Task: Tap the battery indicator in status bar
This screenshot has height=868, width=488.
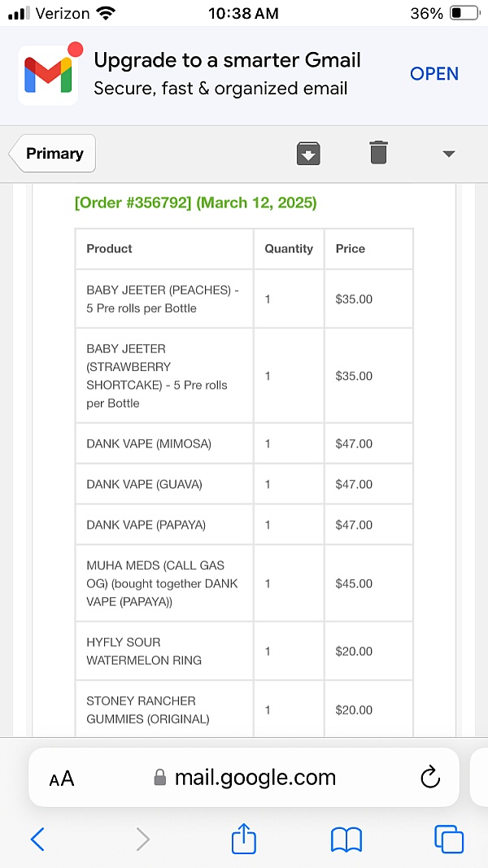Action: [465, 14]
